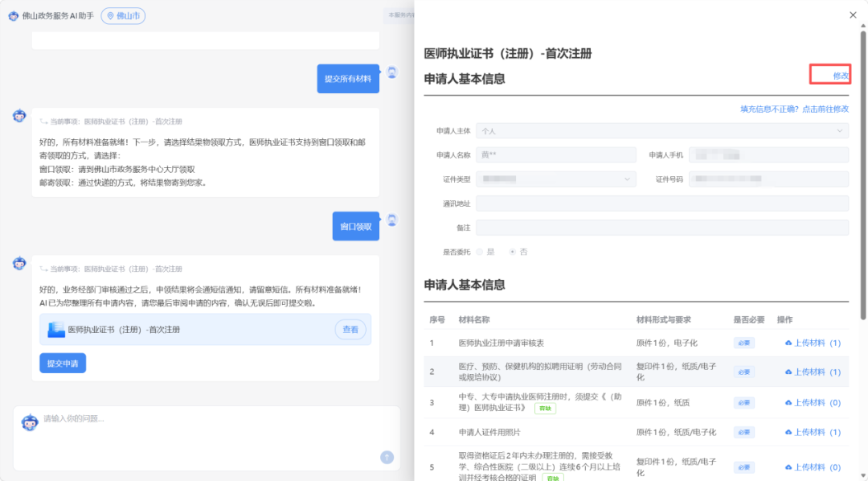Expand the 证件类型 dropdown
The width and height of the screenshot is (868, 481).
point(556,179)
